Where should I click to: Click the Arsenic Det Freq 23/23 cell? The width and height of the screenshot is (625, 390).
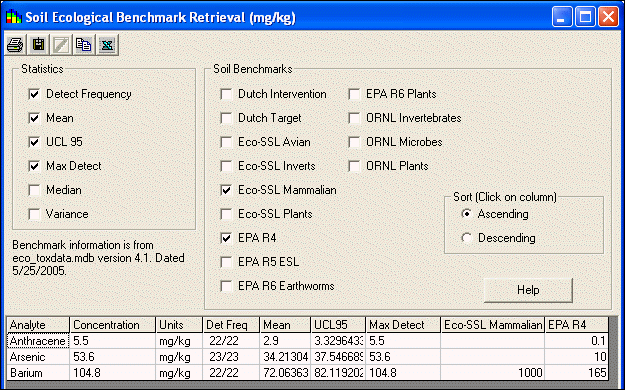coord(231,357)
